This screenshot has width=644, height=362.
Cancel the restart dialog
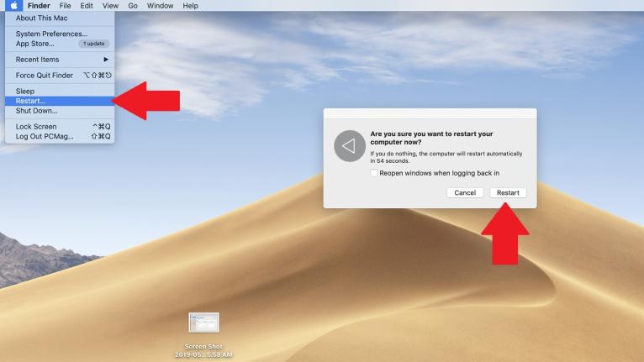(x=465, y=192)
